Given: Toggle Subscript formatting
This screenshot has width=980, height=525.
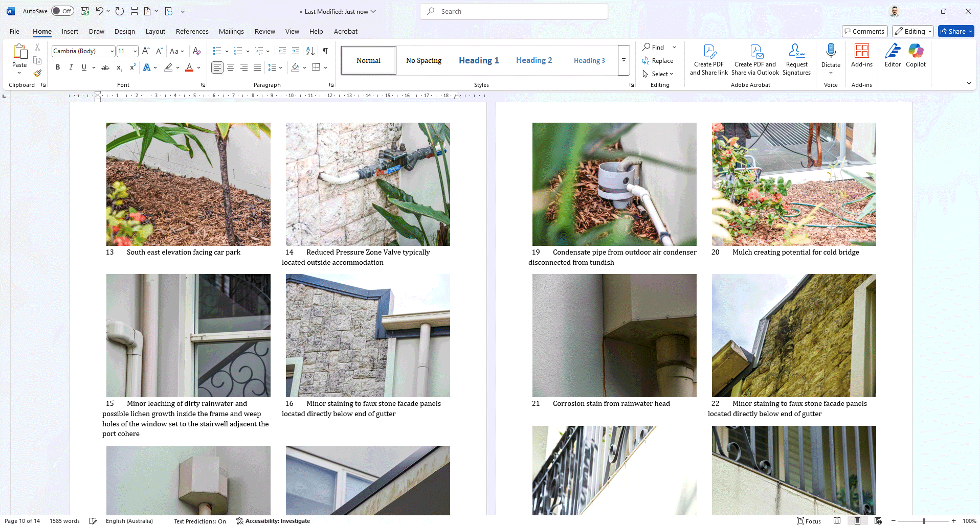Looking at the screenshot, I should click(119, 67).
